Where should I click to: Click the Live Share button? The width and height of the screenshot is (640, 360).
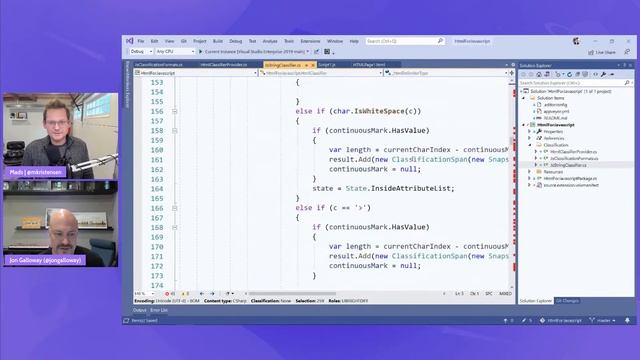[x=602, y=52]
